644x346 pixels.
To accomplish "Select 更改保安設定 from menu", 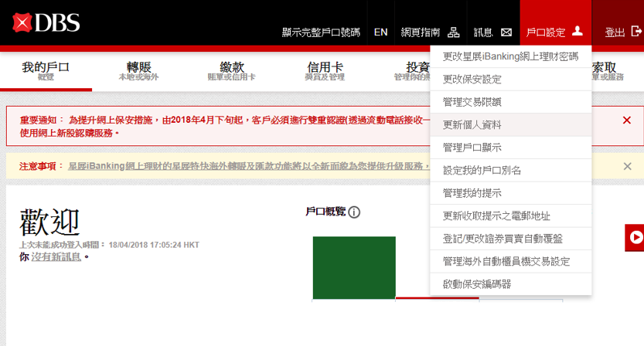I will pyautogui.click(x=472, y=79).
